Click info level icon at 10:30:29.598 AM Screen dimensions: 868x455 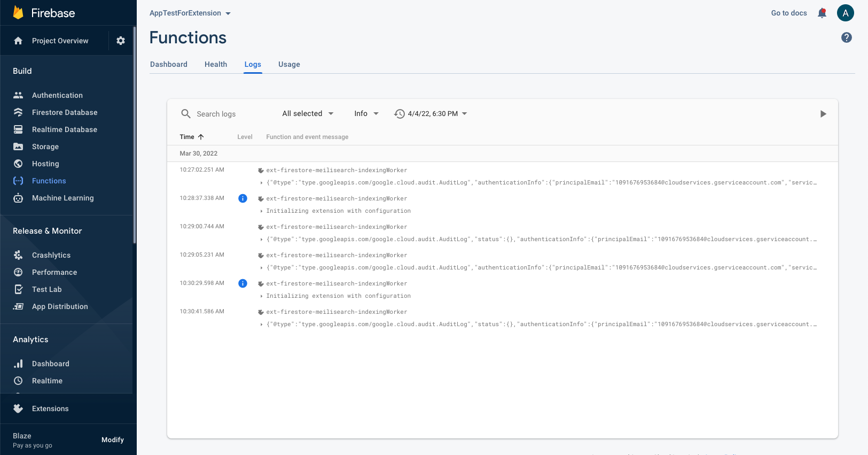pos(243,283)
